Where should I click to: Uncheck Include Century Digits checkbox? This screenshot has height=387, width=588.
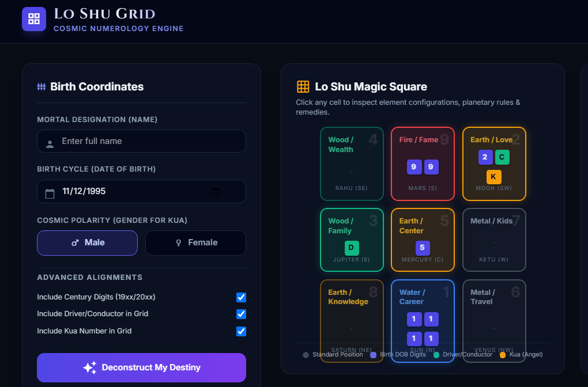[241, 297]
